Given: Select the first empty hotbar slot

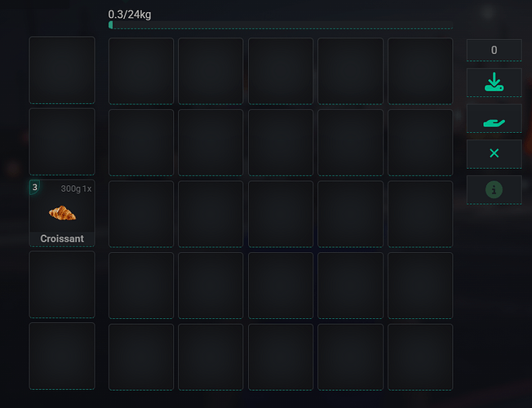Looking at the screenshot, I should [x=62, y=70].
